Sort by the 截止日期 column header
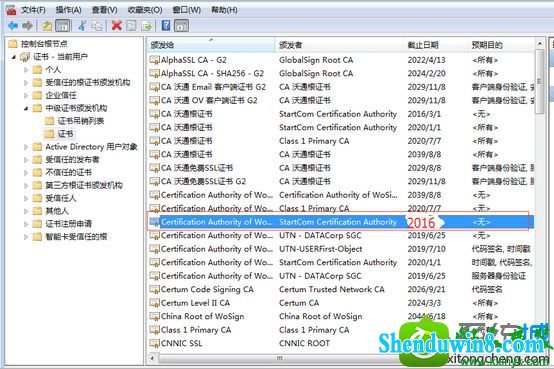 [x=436, y=45]
